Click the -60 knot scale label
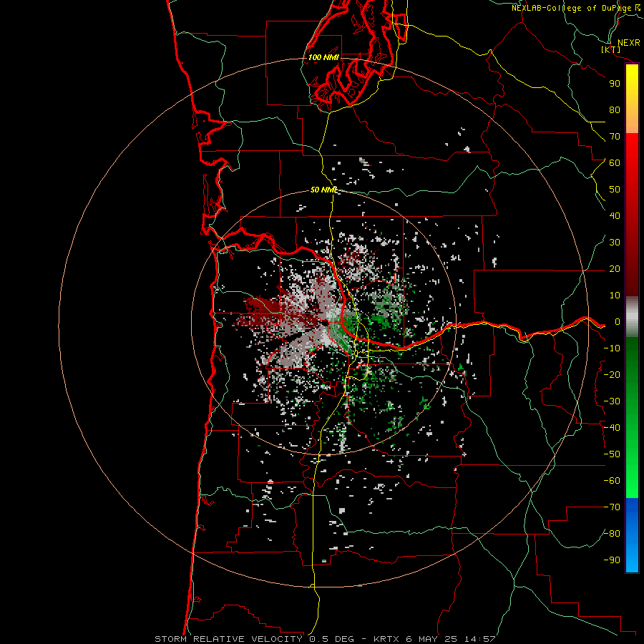The image size is (644, 644). [x=612, y=481]
